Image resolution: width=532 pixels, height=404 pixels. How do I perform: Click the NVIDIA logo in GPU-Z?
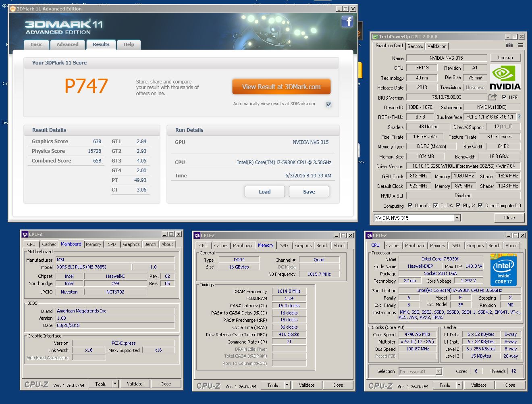pyautogui.click(x=505, y=77)
